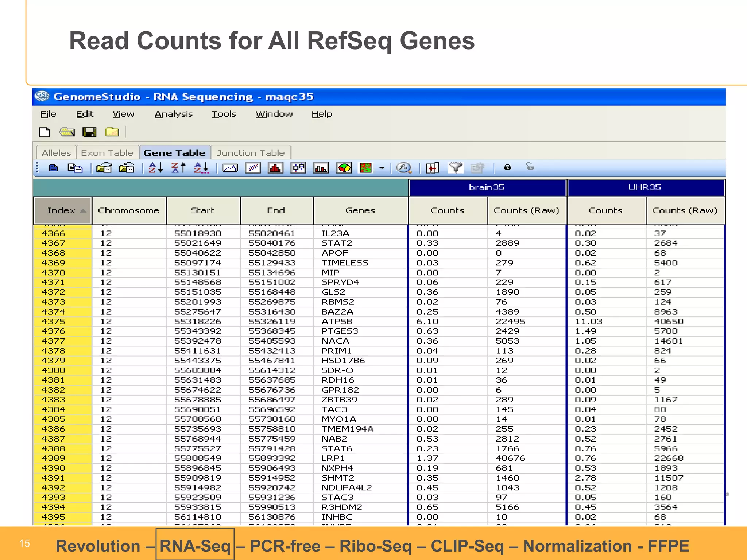Viewport: 747px width, 560px height.
Task: Sort column descending with the Z-A up arrow icon
Action: click(178, 168)
